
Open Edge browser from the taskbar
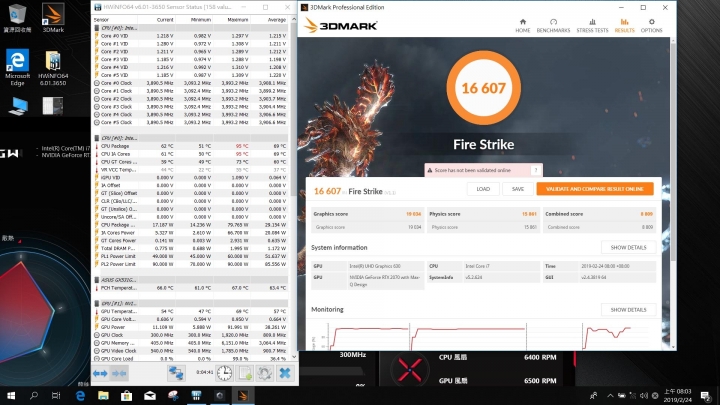tap(80, 395)
